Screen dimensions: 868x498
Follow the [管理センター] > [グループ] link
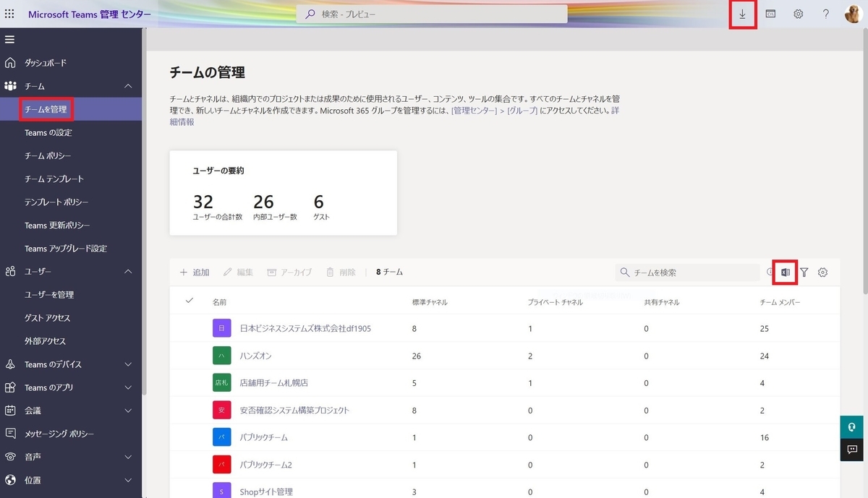[494, 111]
